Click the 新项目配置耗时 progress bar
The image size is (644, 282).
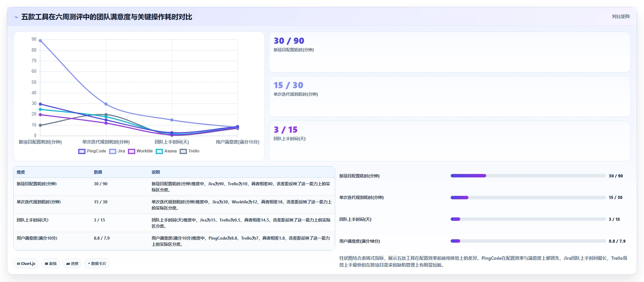point(528,176)
